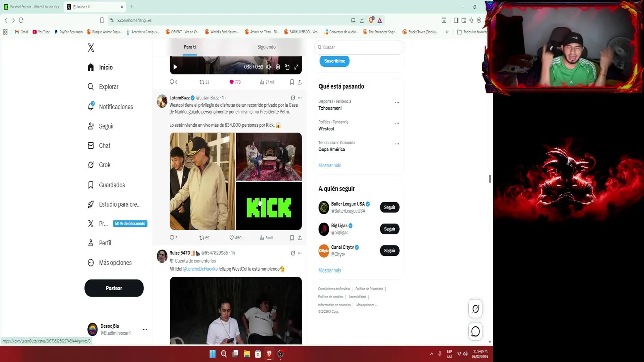Click the X logo in sidebar

pos(91,48)
